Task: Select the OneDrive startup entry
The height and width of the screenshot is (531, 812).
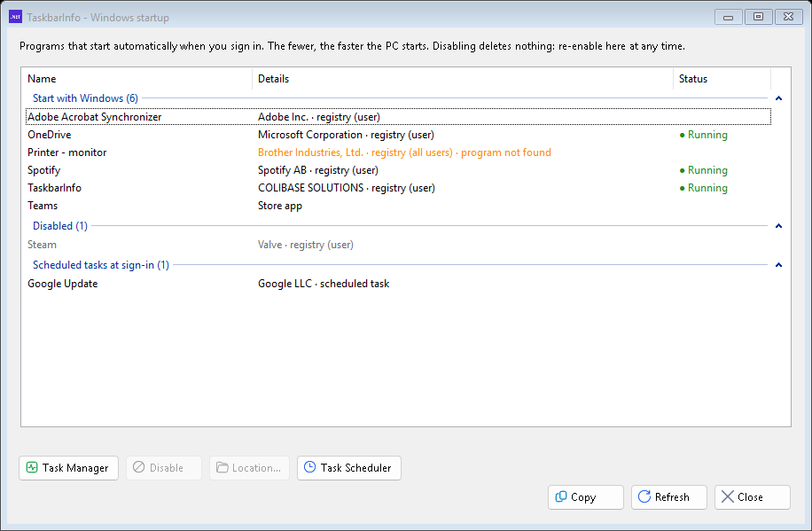Action: point(398,135)
